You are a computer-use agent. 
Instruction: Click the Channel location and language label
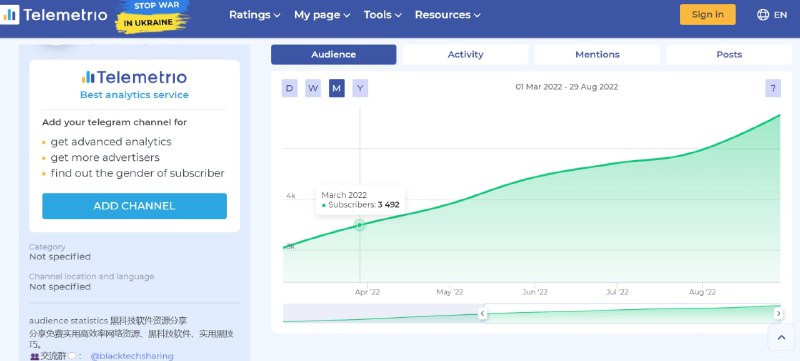pyautogui.click(x=91, y=276)
